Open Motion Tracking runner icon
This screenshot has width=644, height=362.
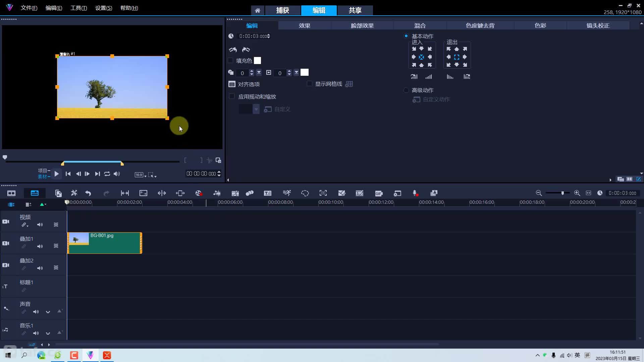(x=287, y=193)
